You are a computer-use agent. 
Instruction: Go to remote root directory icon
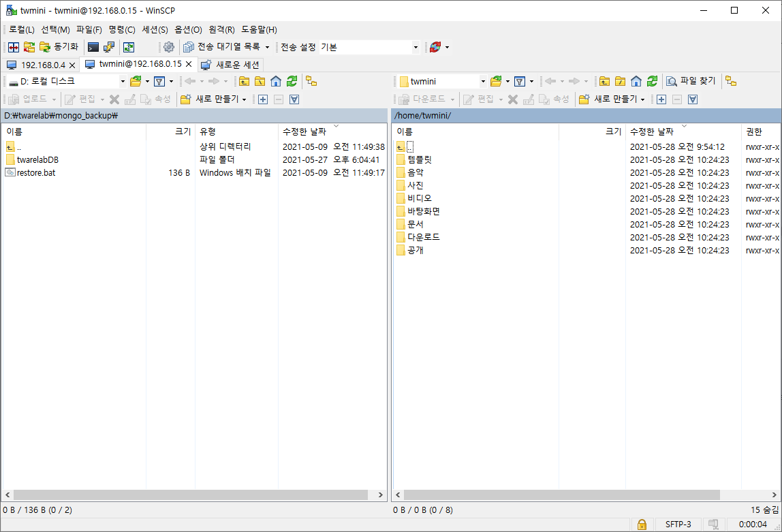[621, 81]
